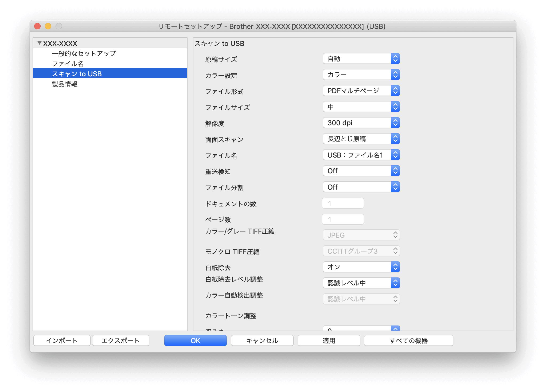This screenshot has width=546, height=392.
Task: Click the モノクロ TIFF圧縮 label
Action: [x=232, y=252]
